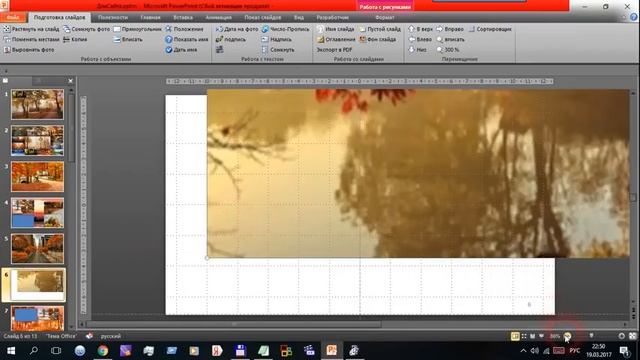This screenshot has width=640, height=360.
Task: Click the Вписать button in Работа с объектами
Action: point(128,39)
